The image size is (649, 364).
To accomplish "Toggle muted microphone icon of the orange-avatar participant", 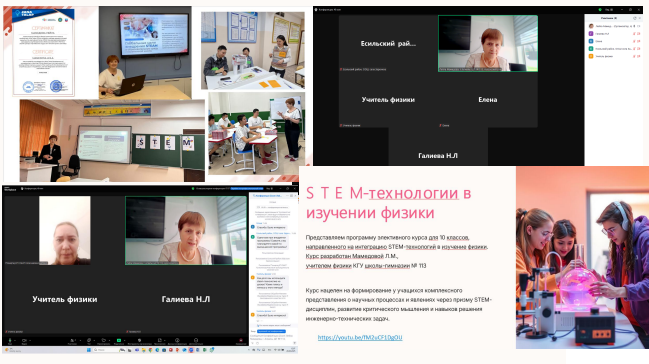I will 634,56.
